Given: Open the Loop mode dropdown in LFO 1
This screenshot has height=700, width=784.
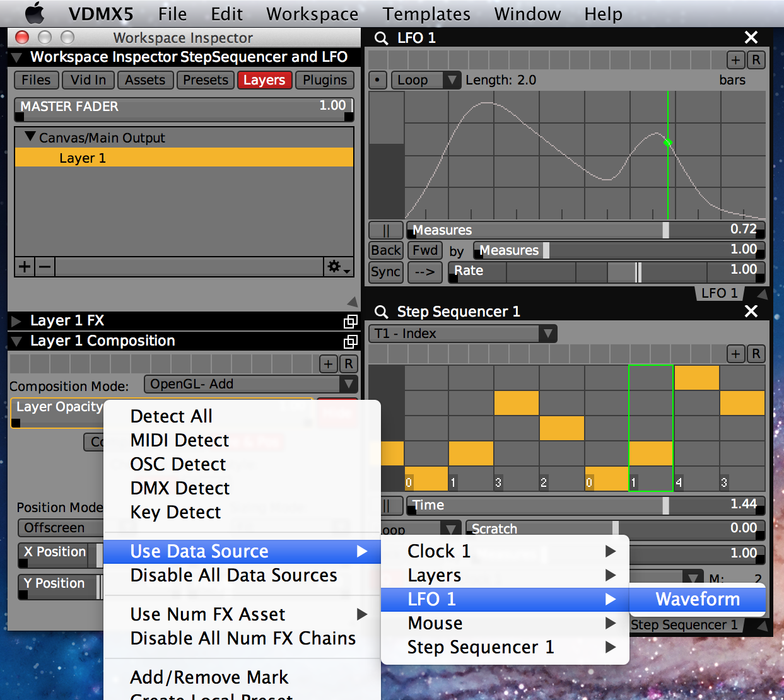Looking at the screenshot, I should [x=426, y=80].
